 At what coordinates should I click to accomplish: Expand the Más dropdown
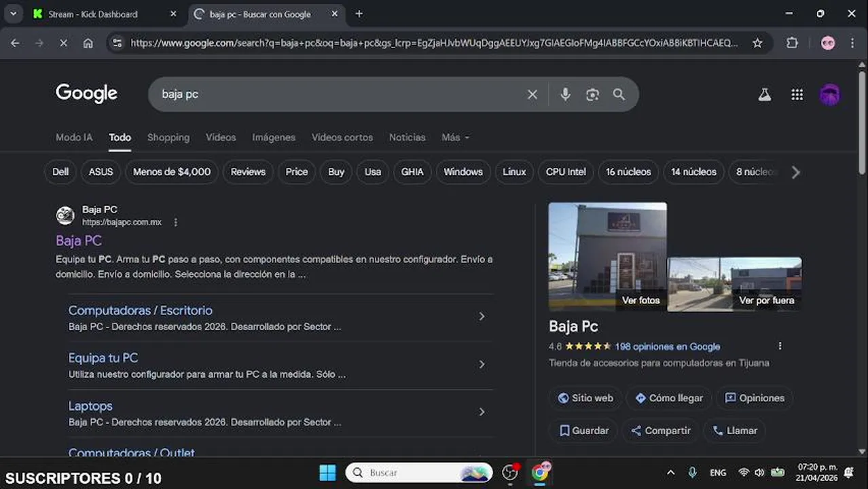coord(455,137)
